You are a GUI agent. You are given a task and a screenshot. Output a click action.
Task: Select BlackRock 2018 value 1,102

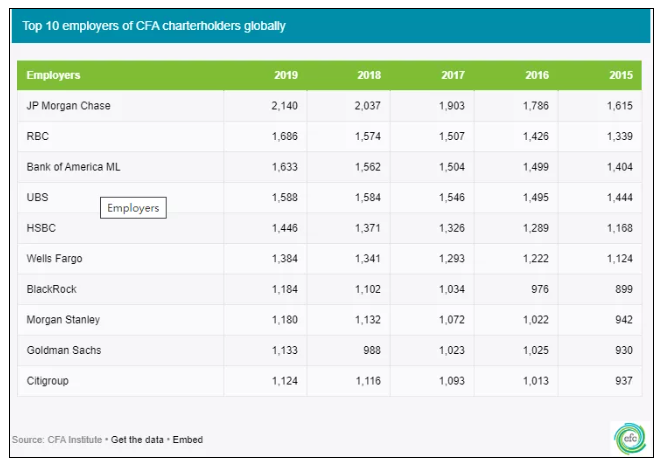tap(368, 289)
